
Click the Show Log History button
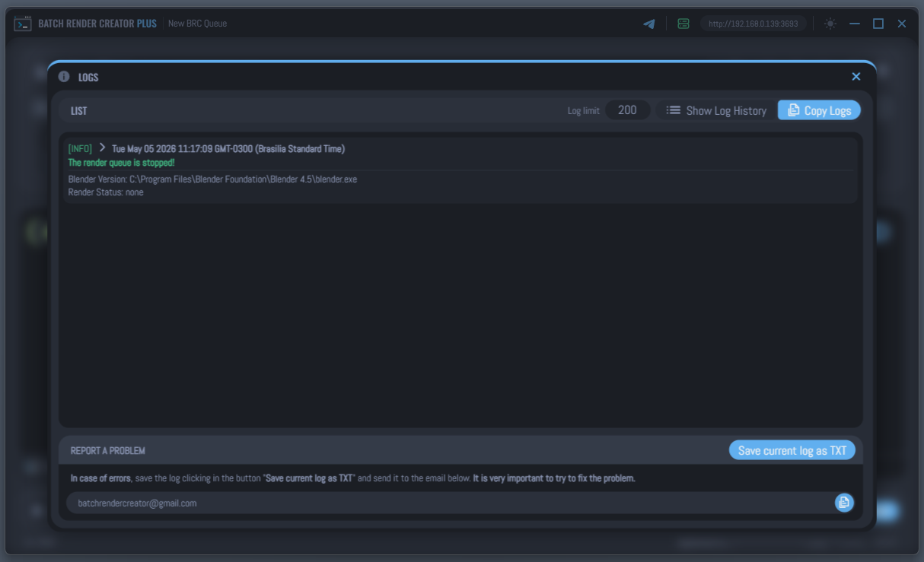(716, 110)
